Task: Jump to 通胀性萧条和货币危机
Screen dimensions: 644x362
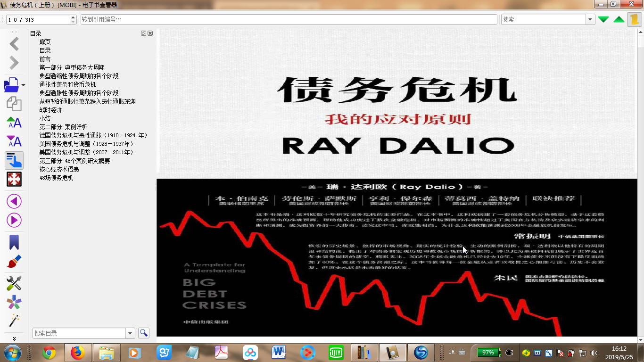Action: coord(68,84)
